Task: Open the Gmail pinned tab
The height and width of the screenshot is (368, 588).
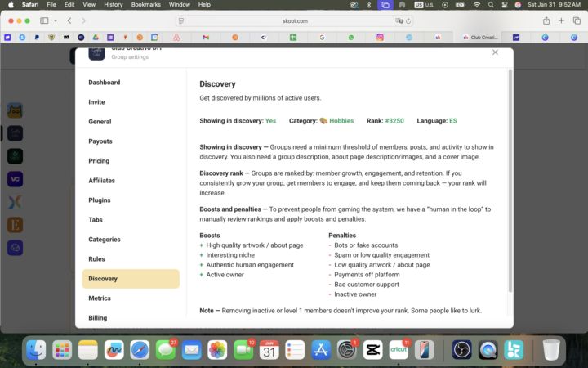Action: click(207, 38)
